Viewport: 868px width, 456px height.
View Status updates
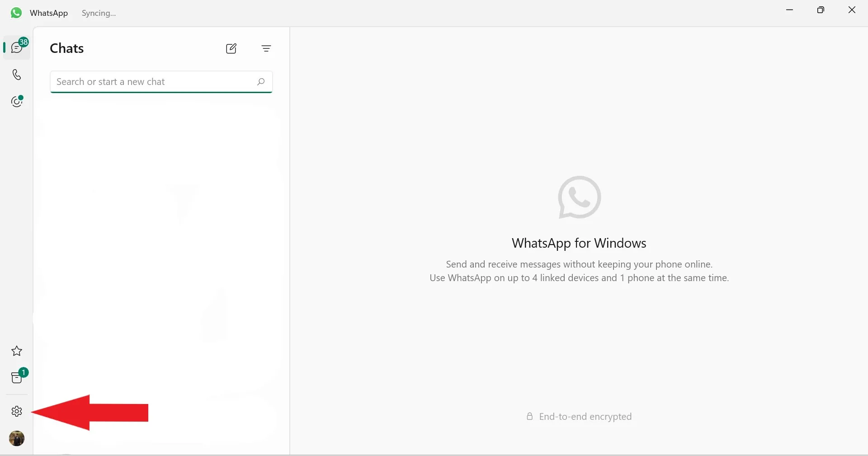pos(17,102)
